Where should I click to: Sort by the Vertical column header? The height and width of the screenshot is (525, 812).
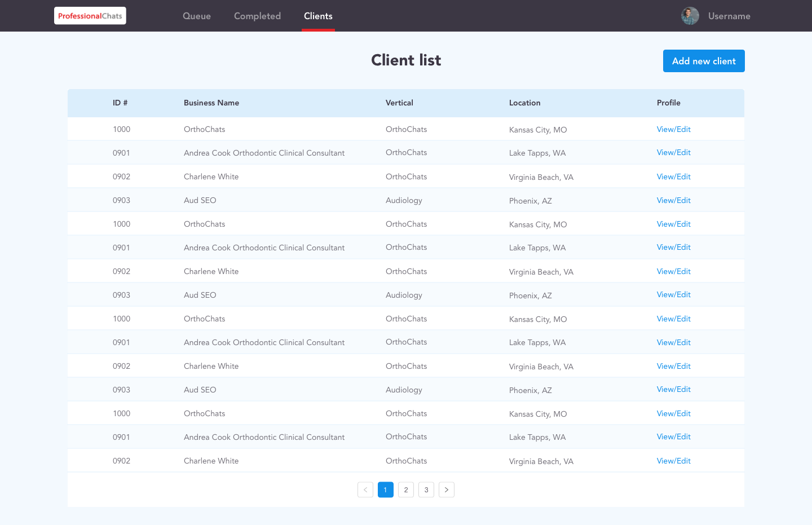(x=399, y=103)
